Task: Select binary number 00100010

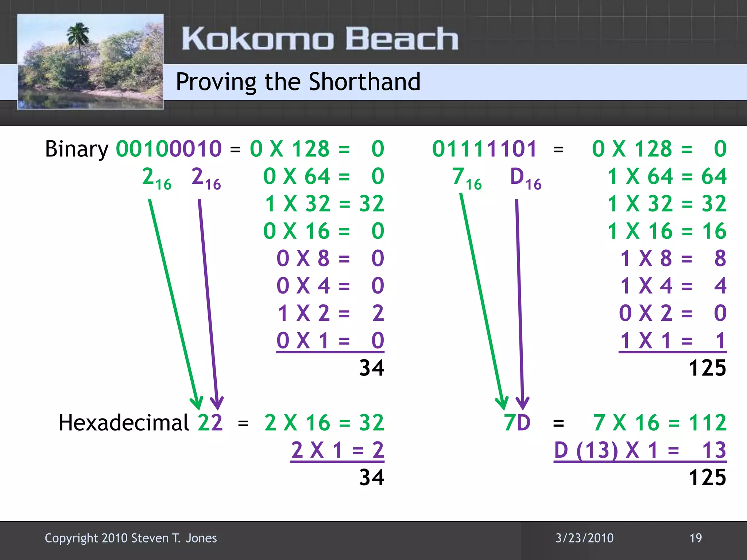Action: click(x=169, y=149)
